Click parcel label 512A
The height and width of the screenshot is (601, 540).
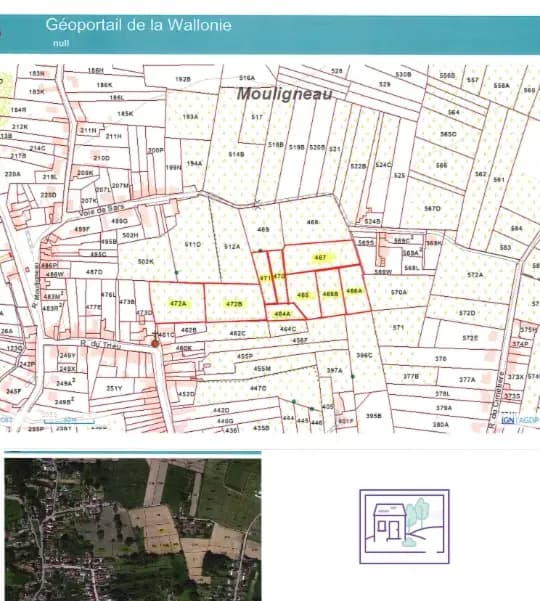pyautogui.click(x=232, y=246)
